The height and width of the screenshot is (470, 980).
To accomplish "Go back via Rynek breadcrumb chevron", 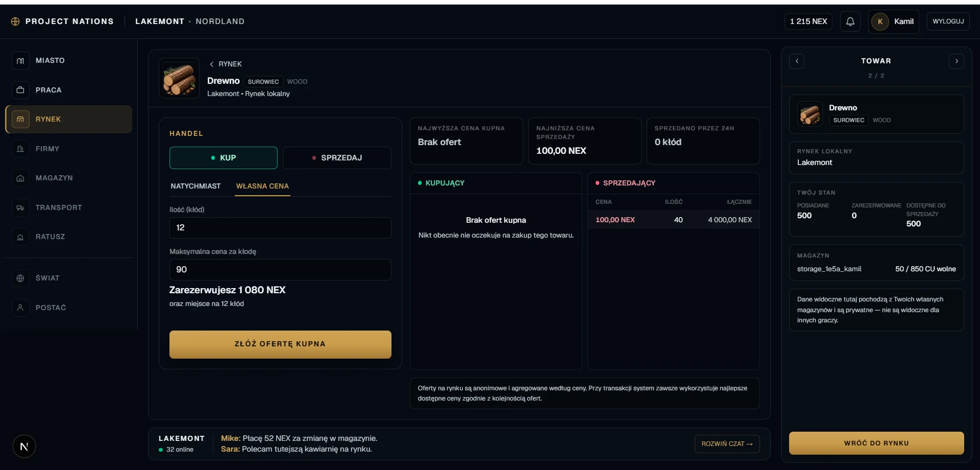I will click(x=212, y=64).
